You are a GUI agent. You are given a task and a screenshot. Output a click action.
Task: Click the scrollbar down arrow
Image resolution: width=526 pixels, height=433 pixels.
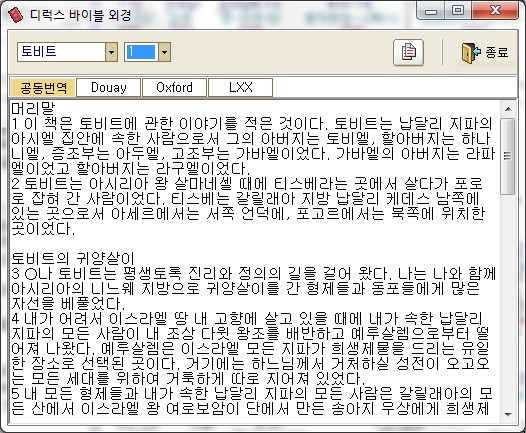[x=508, y=415]
